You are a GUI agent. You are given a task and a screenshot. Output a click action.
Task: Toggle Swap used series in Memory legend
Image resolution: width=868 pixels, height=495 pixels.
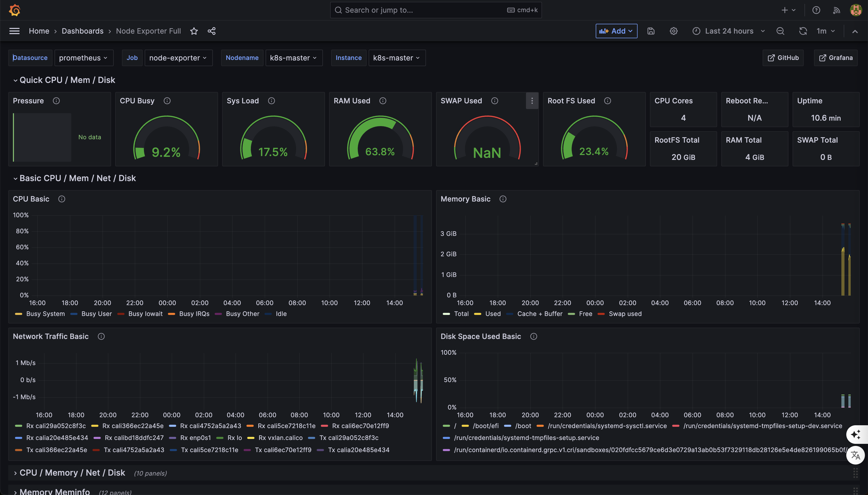pos(625,314)
